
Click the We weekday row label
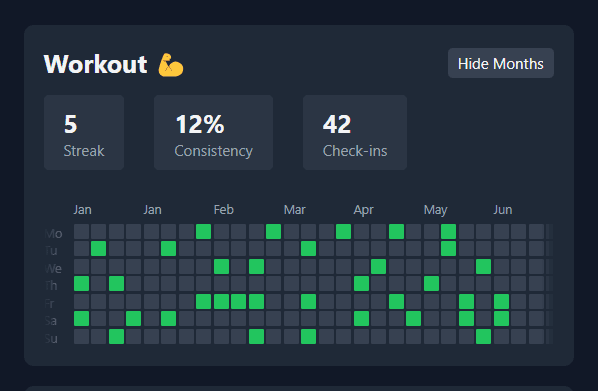(53, 269)
